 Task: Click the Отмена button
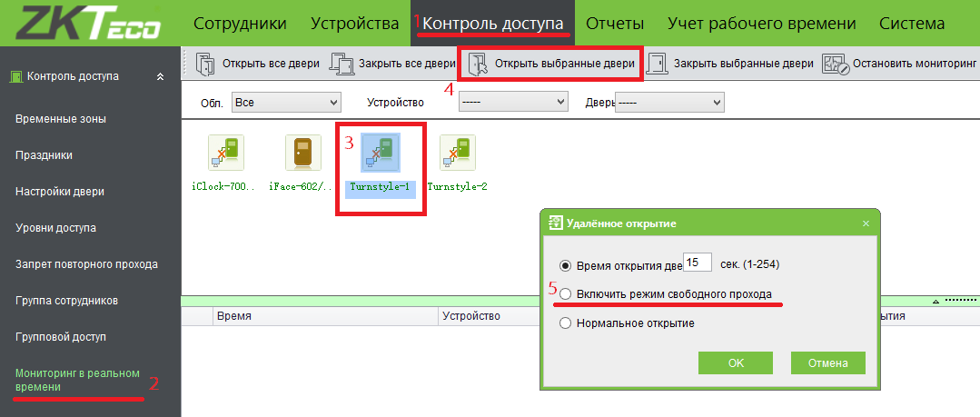point(828,362)
